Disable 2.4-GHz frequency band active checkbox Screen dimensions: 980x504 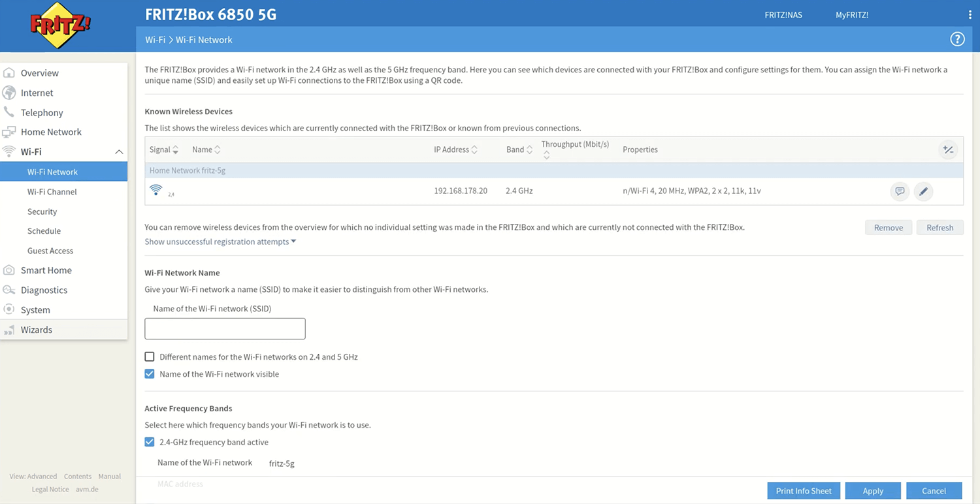(x=150, y=442)
